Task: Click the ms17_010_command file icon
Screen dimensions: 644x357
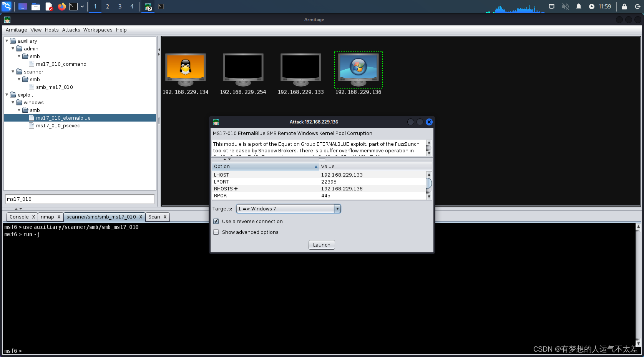Action: 32,64
